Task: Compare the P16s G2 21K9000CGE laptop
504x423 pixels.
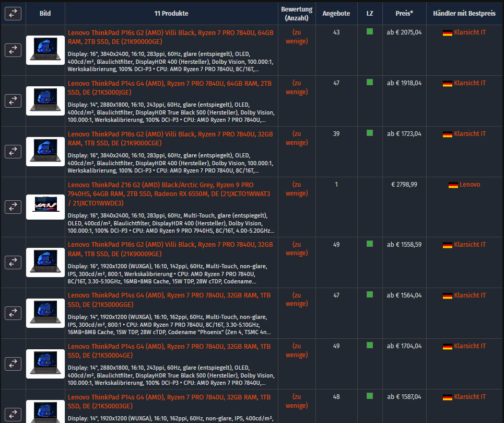Action: tap(13, 152)
